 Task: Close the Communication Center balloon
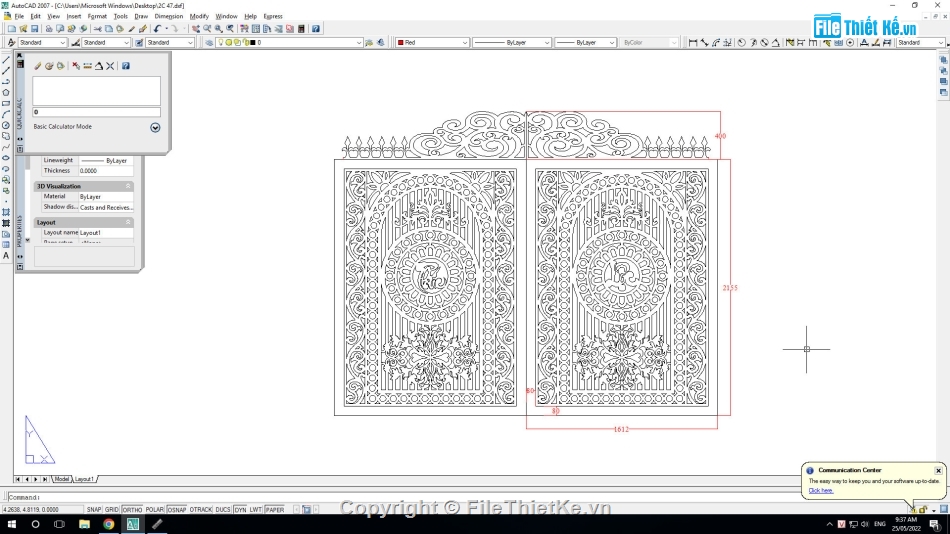[938, 470]
